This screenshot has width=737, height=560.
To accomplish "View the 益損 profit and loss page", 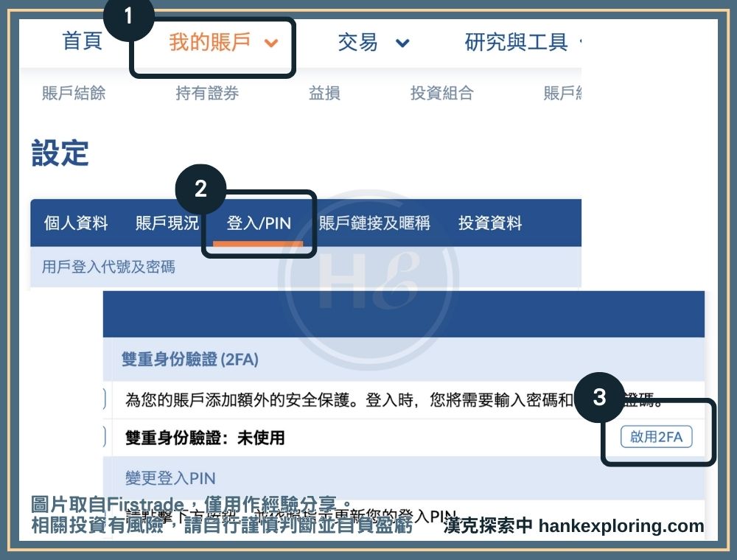I will pos(324,93).
